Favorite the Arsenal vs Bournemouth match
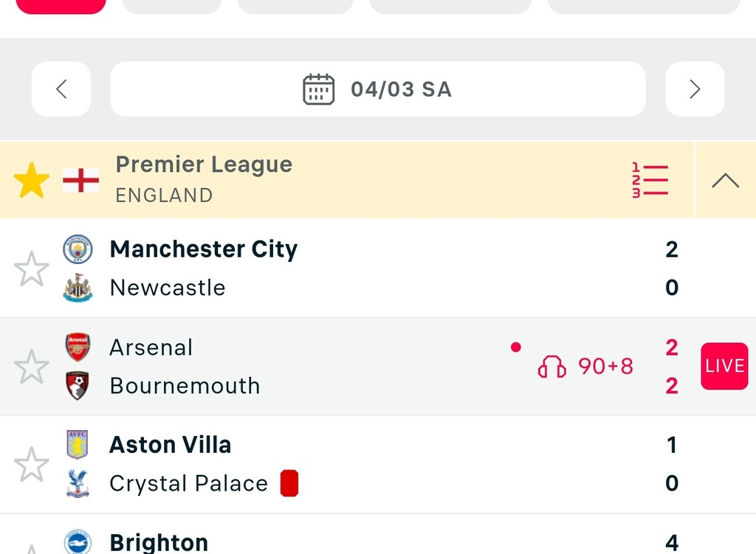Image resolution: width=756 pixels, height=554 pixels. [32, 367]
